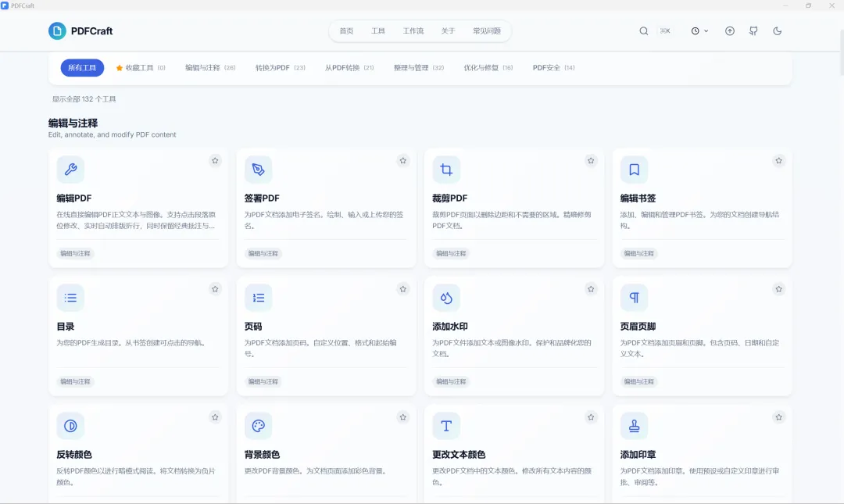Open search with the magnifier icon
This screenshot has width=844, height=504.
coord(644,31)
